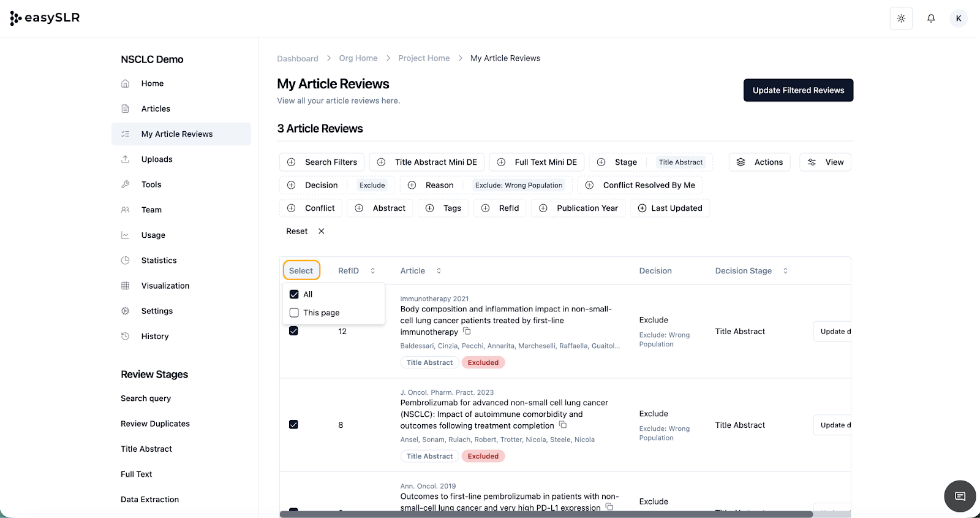Viewport: 980px width, 518px height.
Task: Check the "This page" checkbox
Action: pyautogui.click(x=294, y=313)
